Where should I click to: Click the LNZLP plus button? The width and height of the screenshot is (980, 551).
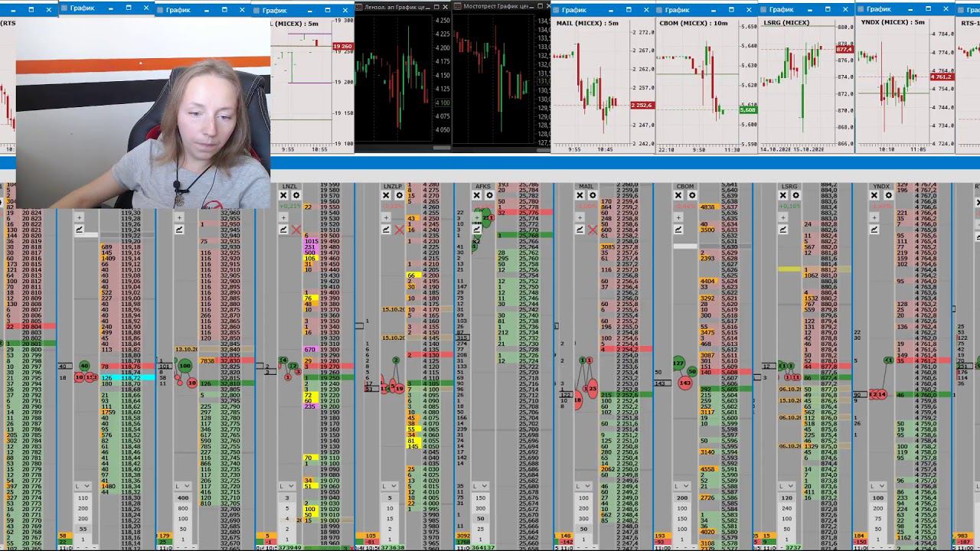click(385, 217)
